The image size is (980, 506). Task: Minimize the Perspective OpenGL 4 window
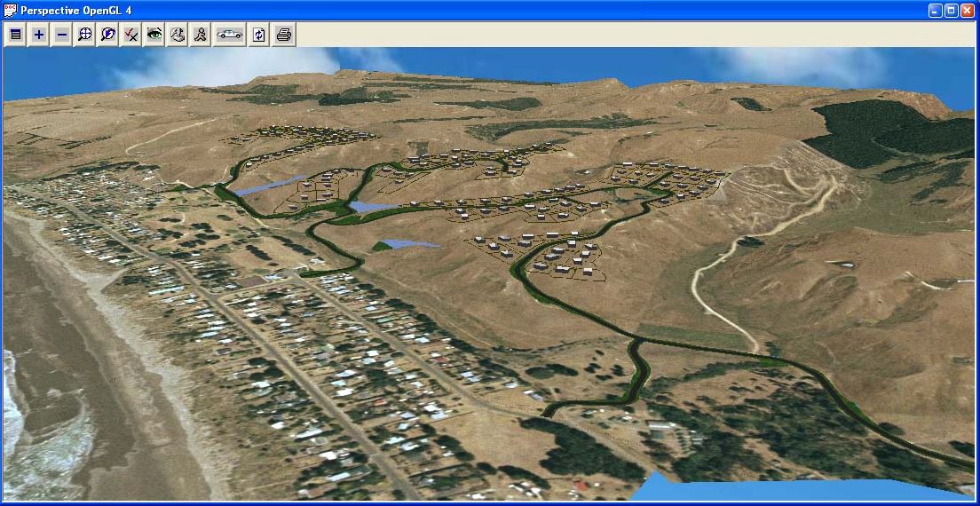[936, 10]
